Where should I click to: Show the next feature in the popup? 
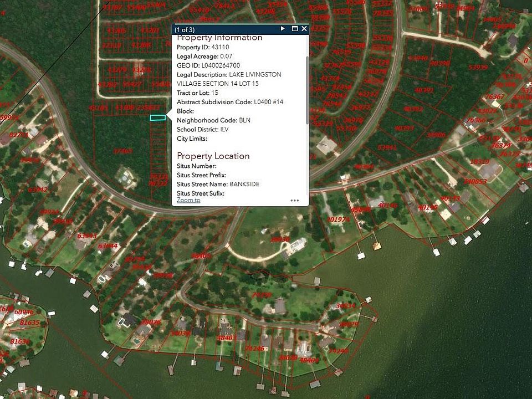tap(283, 29)
